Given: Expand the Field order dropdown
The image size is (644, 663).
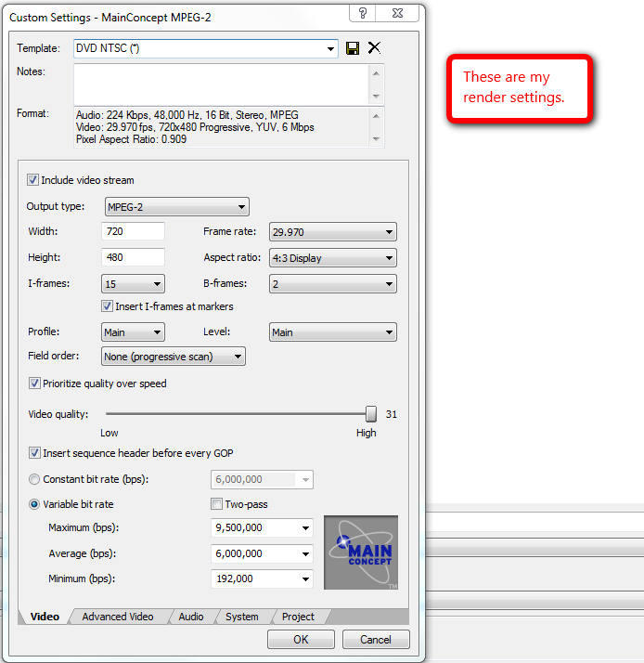Looking at the screenshot, I should click(x=173, y=357).
